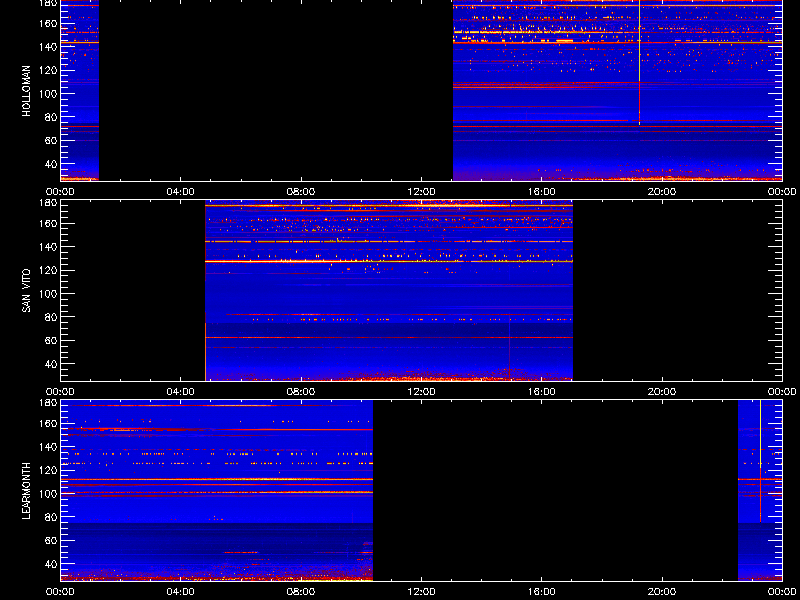Pick the 16:00 time label below Learmonth plot
Image resolution: width=800 pixels, height=600 pixels.
point(541,592)
